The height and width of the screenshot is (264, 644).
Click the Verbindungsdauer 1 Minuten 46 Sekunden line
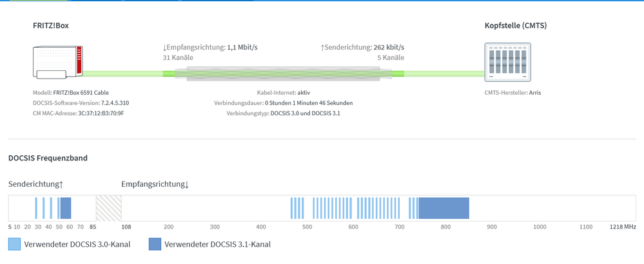(284, 103)
